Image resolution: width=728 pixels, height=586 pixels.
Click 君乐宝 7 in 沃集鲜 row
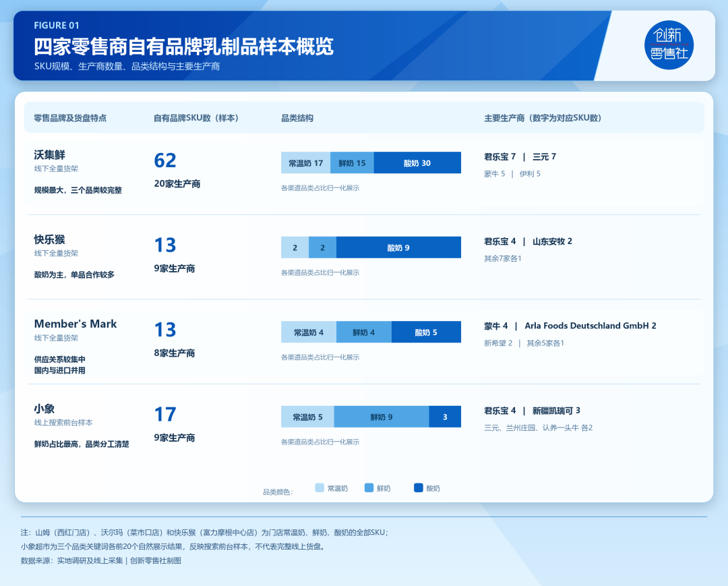click(x=500, y=156)
